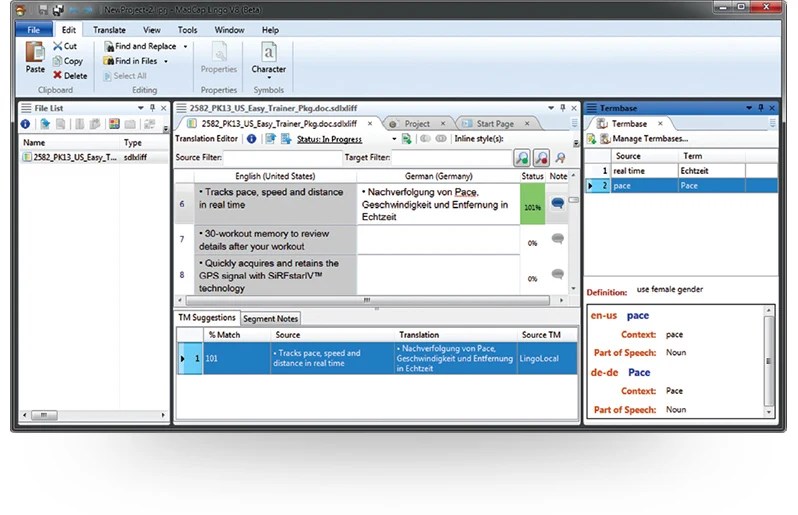Click the save disk icon in the title bar
The width and height of the screenshot is (798, 515).
click(x=43, y=9)
